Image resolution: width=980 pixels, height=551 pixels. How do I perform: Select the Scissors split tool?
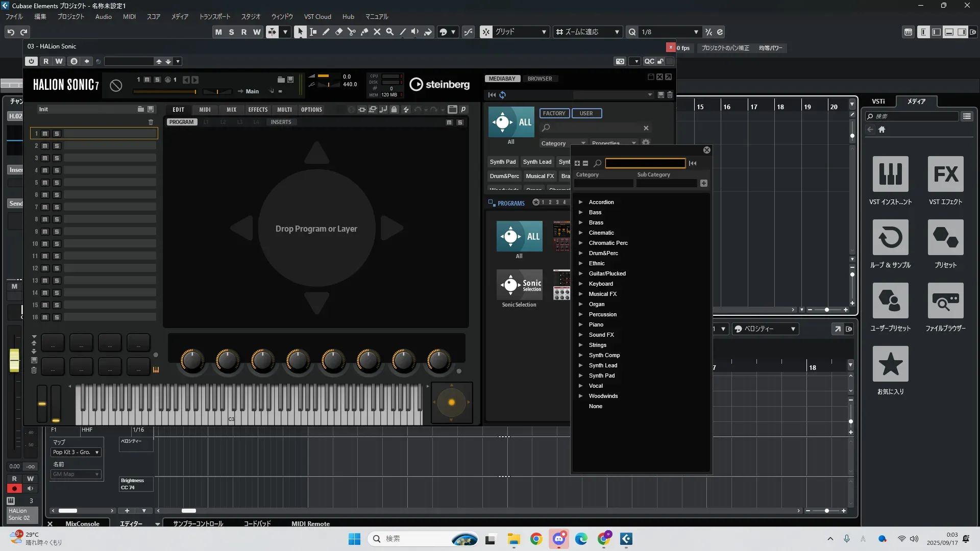[352, 32]
